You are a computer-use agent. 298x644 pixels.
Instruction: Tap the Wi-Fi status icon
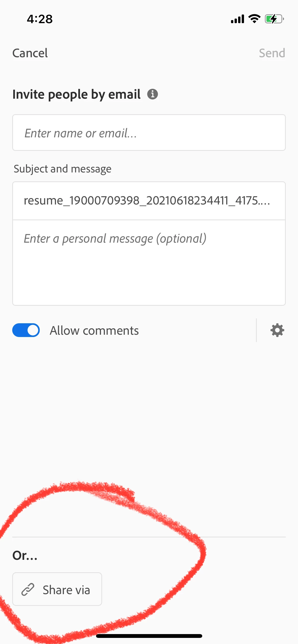coord(254,19)
